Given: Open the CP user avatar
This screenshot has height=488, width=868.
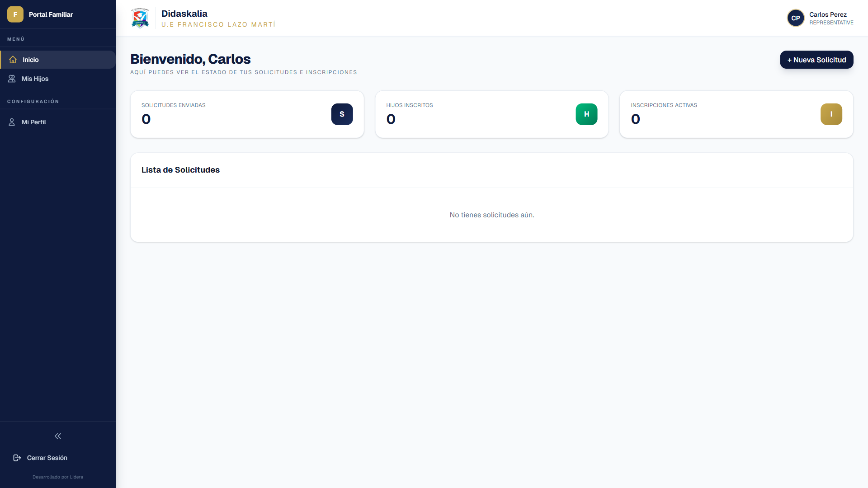Looking at the screenshot, I should (x=796, y=18).
